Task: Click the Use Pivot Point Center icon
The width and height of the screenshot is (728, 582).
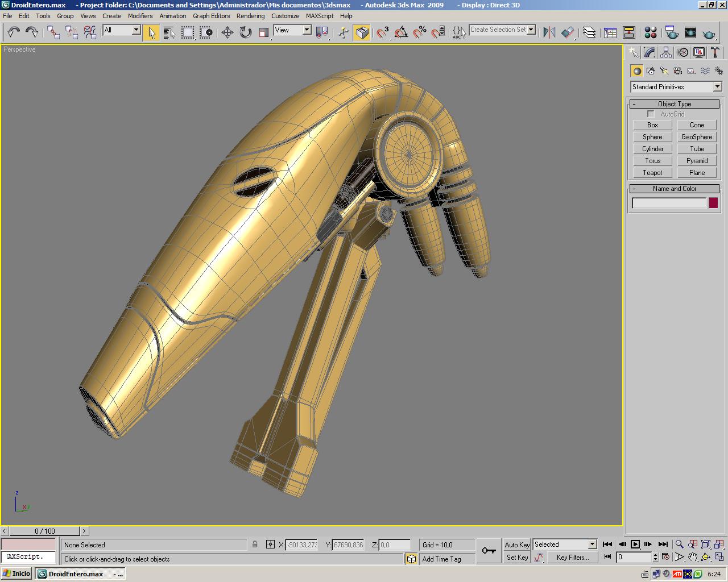Action: [322, 32]
